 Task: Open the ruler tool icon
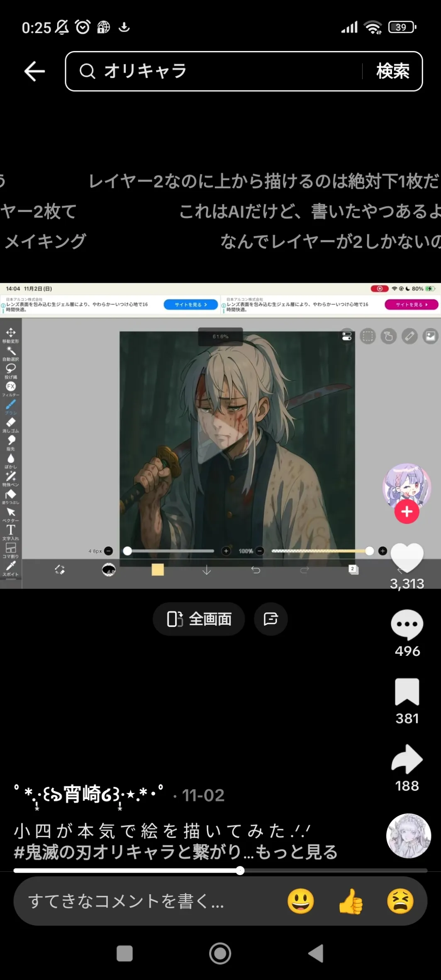(410, 336)
